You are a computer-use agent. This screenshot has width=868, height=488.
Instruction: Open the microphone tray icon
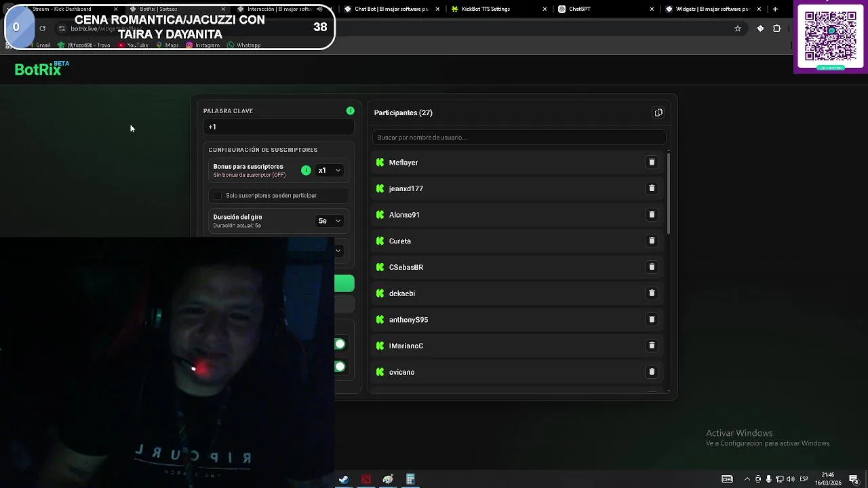(x=769, y=479)
